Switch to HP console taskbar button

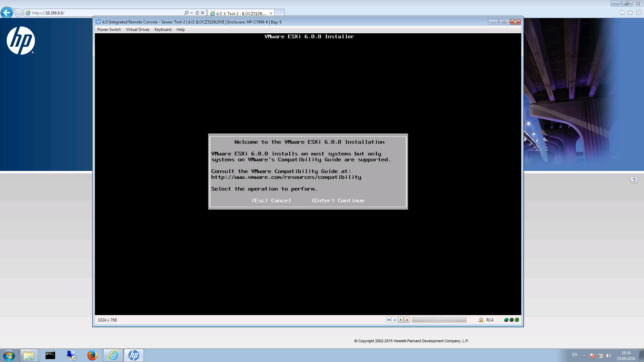[x=134, y=355]
